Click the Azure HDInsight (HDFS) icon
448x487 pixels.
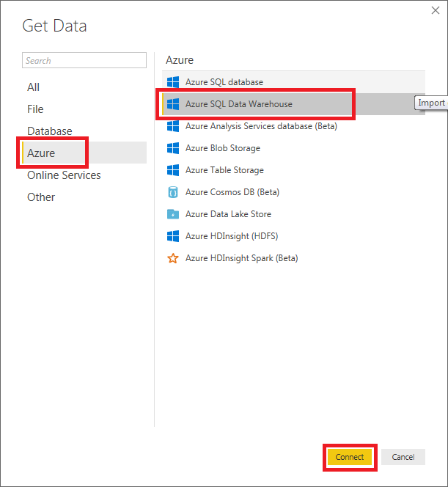point(173,236)
